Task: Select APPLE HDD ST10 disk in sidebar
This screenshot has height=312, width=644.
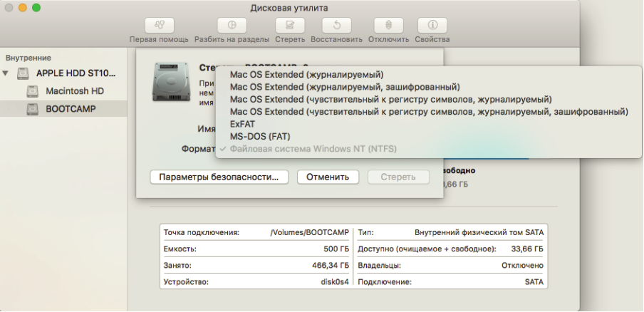Action: (x=75, y=73)
